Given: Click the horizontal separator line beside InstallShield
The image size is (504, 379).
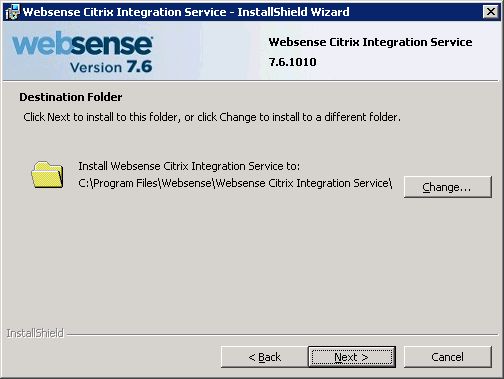Looking at the screenshot, I should coord(282,334).
